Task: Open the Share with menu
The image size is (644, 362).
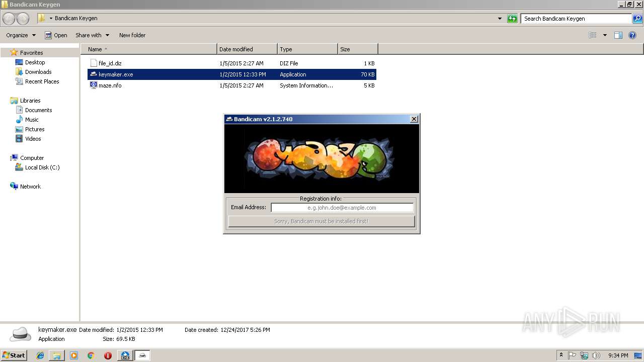Action: (x=92, y=35)
